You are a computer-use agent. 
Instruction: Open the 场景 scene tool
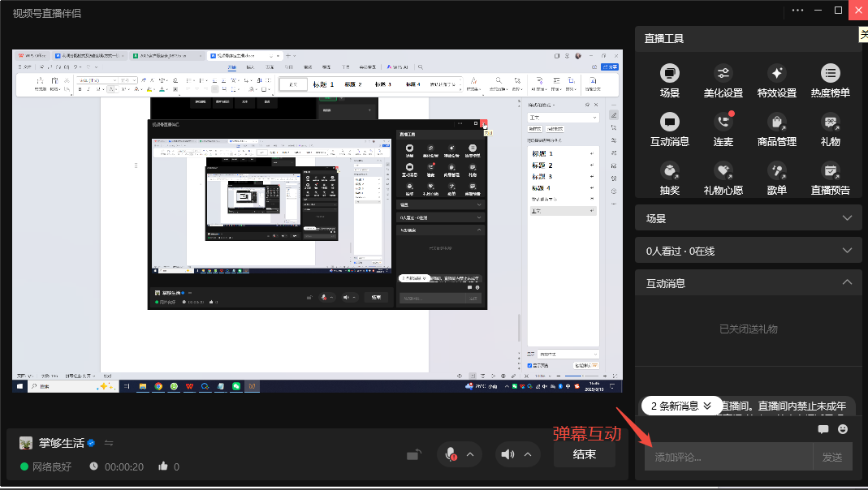tap(670, 74)
